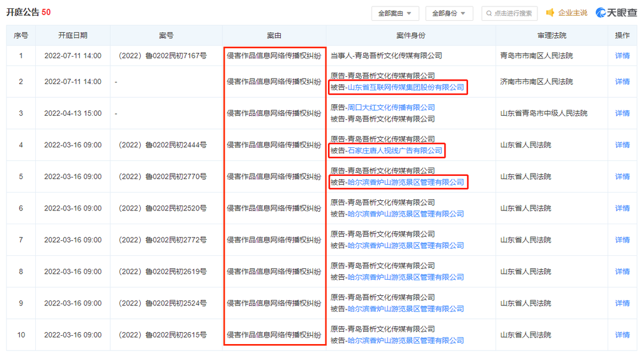Screen dimensions: 644x356
Task: Open 详情 for the 山东省互联网传媒集团 defendant row
Action: 622,82
